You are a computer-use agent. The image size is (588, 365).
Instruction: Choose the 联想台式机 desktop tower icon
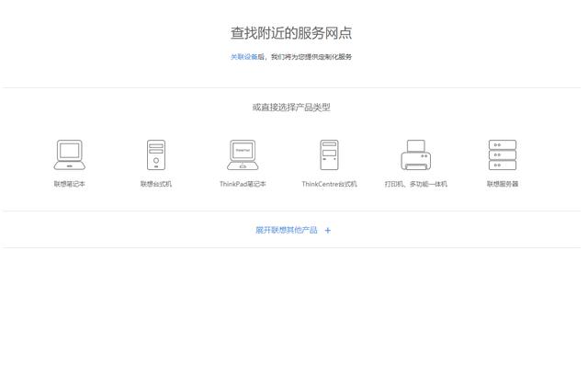click(x=156, y=155)
